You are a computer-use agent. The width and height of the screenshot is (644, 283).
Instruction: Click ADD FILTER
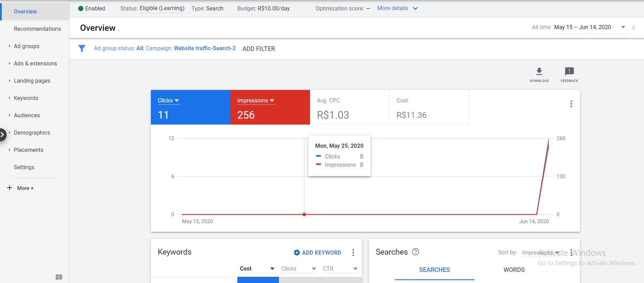pyautogui.click(x=259, y=49)
